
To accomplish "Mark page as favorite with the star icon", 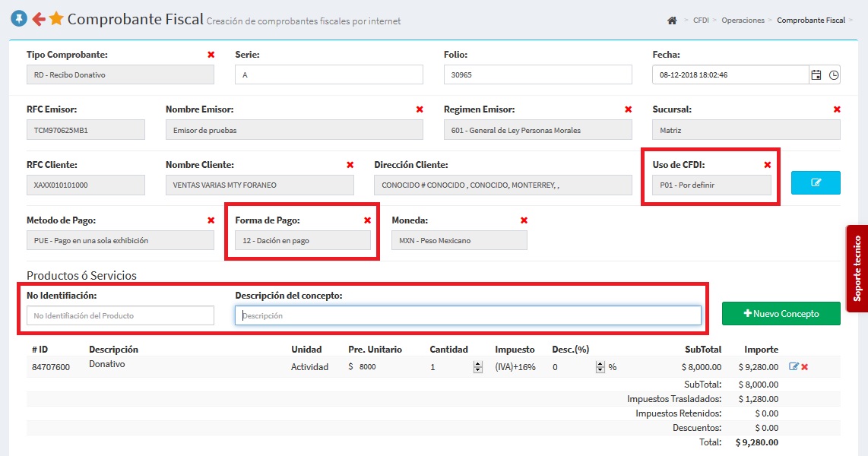I will [56, 19].
